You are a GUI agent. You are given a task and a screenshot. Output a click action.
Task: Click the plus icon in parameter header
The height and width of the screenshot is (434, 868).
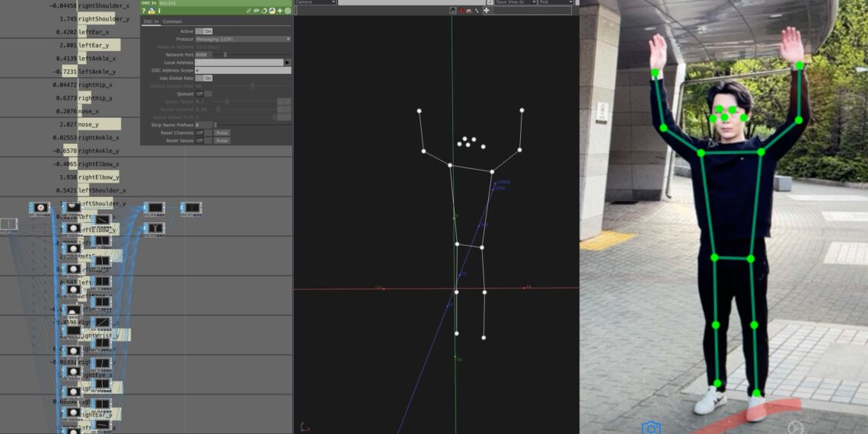279,11
